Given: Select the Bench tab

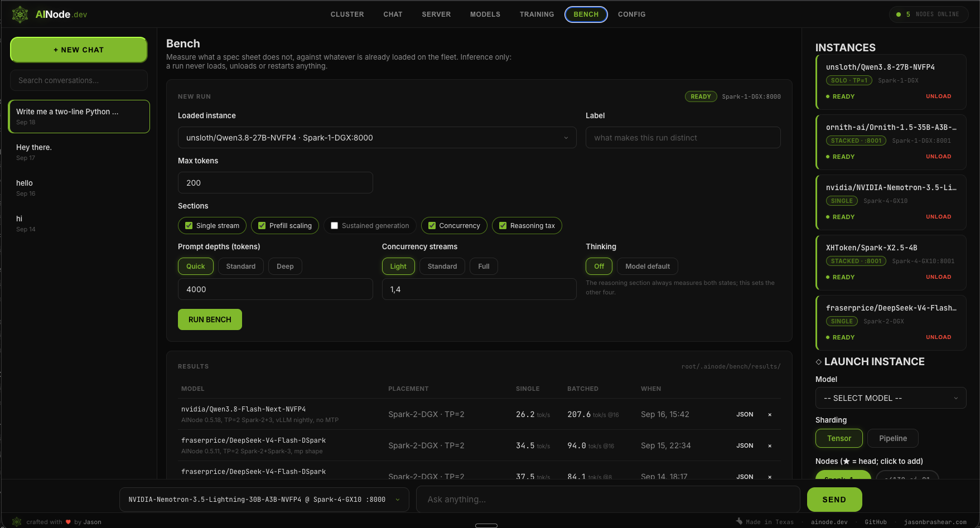Looking at the screenshot, I should click(586, 14).
